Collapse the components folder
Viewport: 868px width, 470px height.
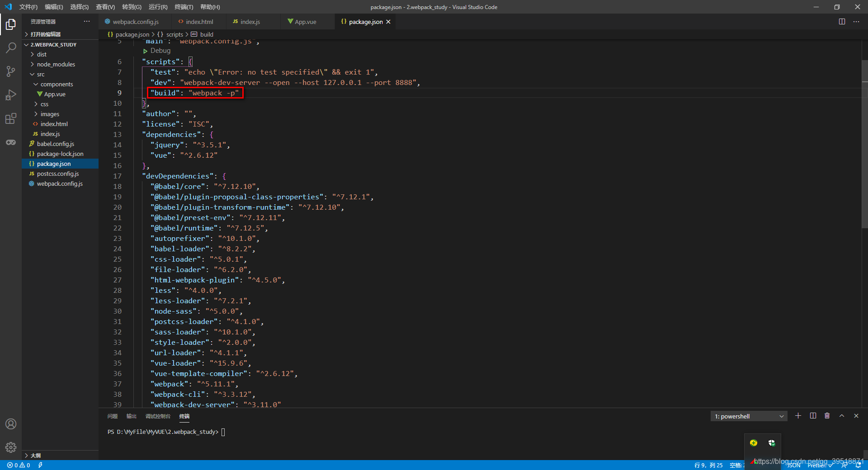pos(60,84)
